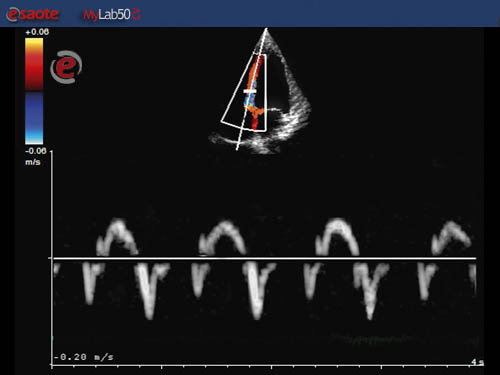This screenshot has height=375, width=500.
Task: Click the m/s unit label
Action: click(33, 162)
